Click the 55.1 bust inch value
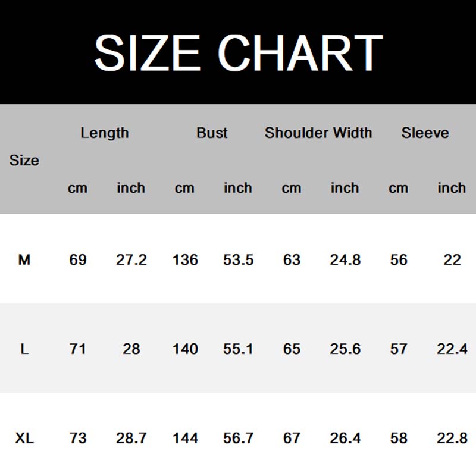Image resolution: width=476 pixels, height=476 pixels. coord(238,349)
